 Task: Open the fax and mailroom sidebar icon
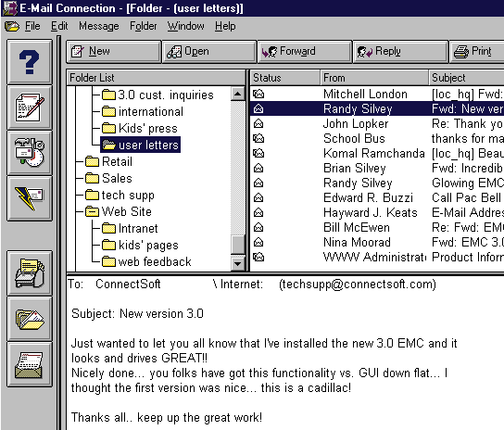point(30,273)
